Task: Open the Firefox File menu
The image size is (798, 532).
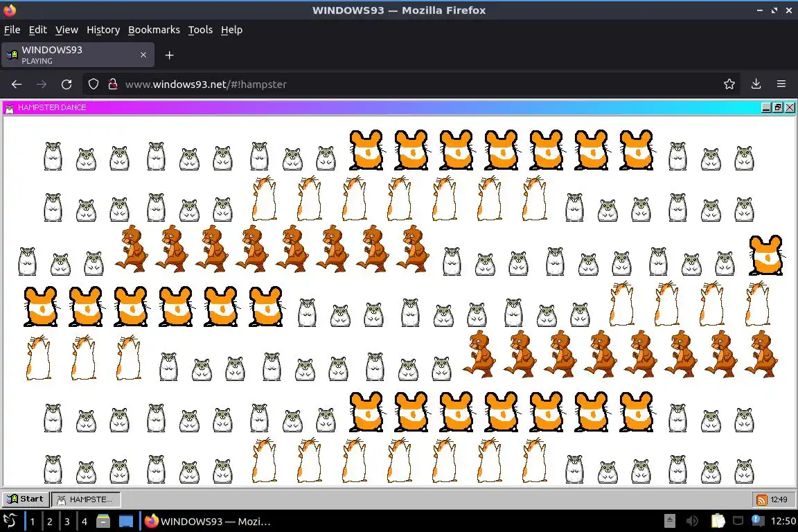Action: tap(12, 30)
